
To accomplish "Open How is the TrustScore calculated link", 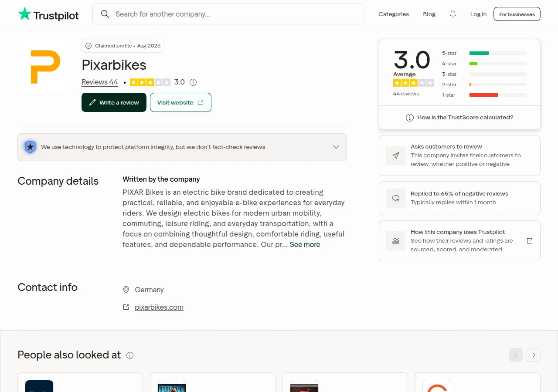I will pos(465,117).
